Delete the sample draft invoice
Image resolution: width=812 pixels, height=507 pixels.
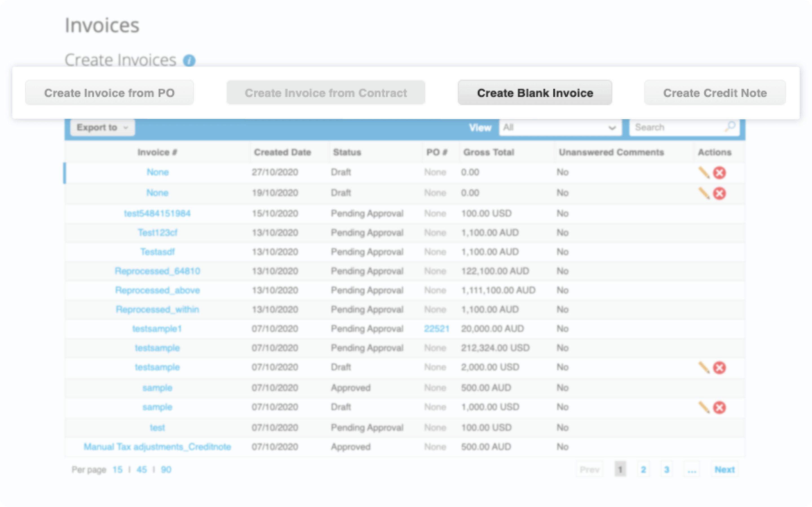click(720, 408)
